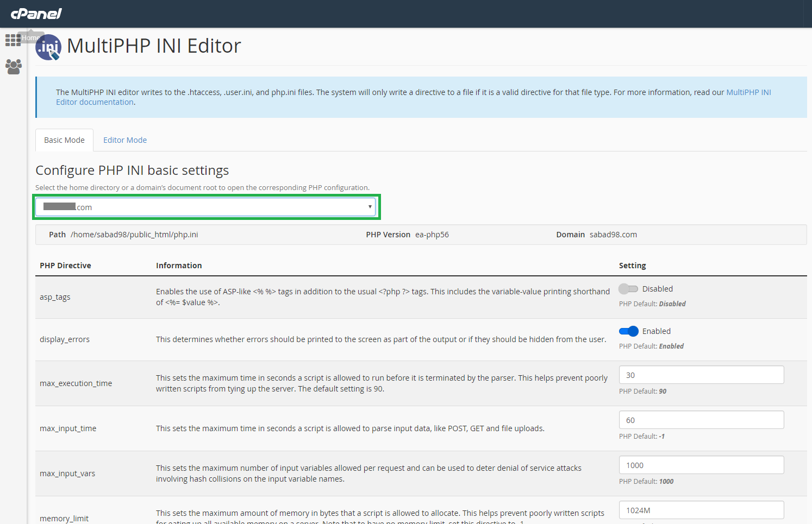Select the Basic Mode tab
812x524 pixels.
click(x=64, y=140)
